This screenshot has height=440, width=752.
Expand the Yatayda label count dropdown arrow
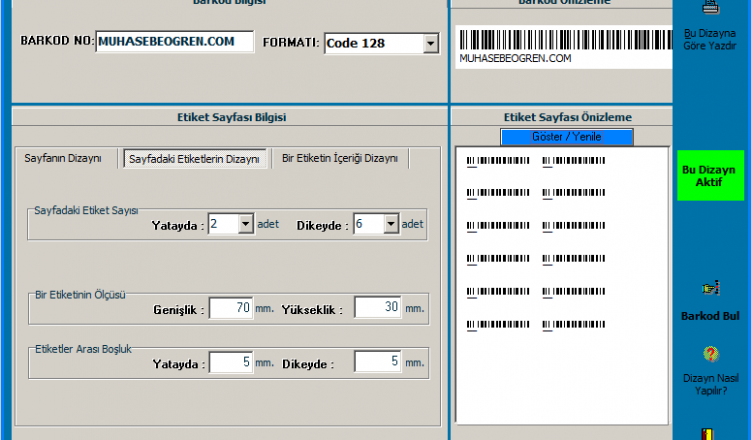246,224
